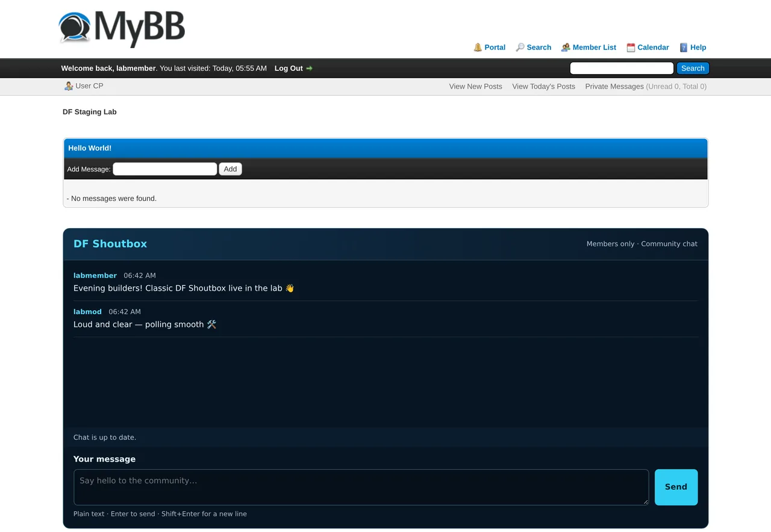
Task: View New Posts
Action: point(475,87)
